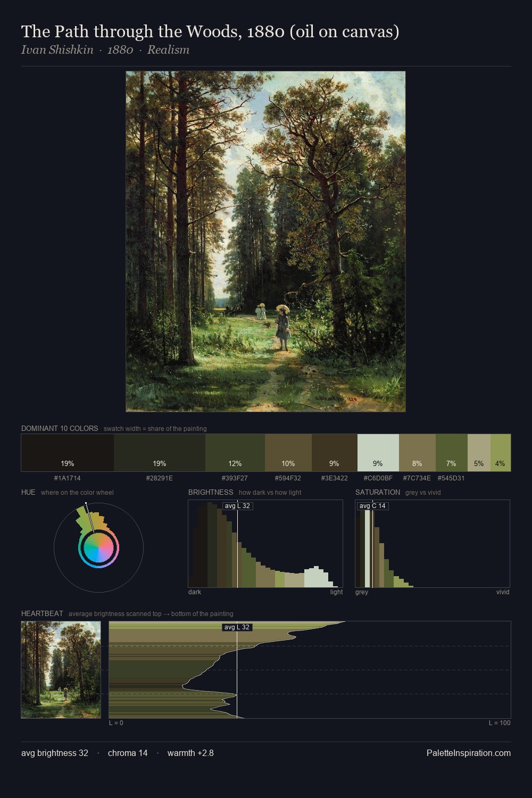Select the 19% swatch #28291E
The image size is (532, 798).
160,453
